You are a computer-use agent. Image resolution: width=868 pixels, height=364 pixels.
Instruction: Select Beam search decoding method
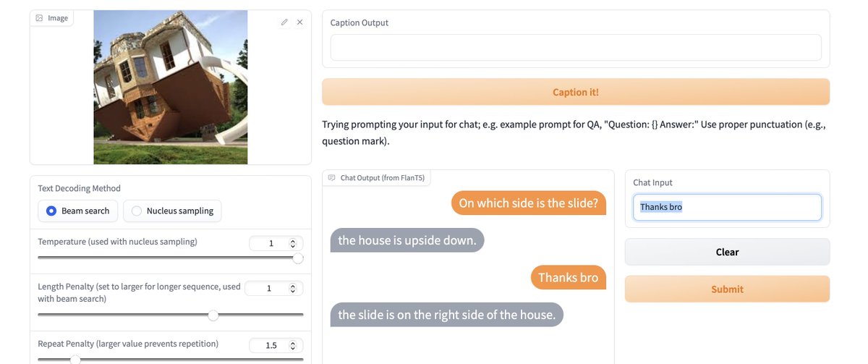pos(78,211)
